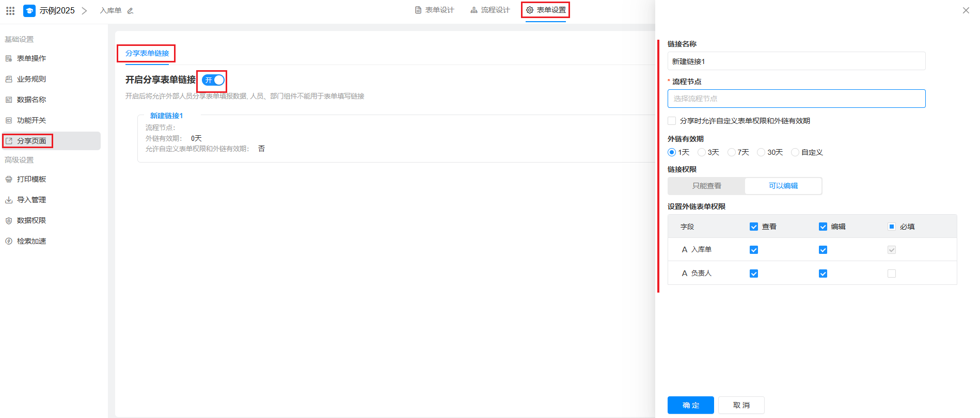The height and width of the screenshot is (418, 980).
Task: Check 分享时允许自定义表单权限和外链有效期 checkbox
Action: [672, 121]
